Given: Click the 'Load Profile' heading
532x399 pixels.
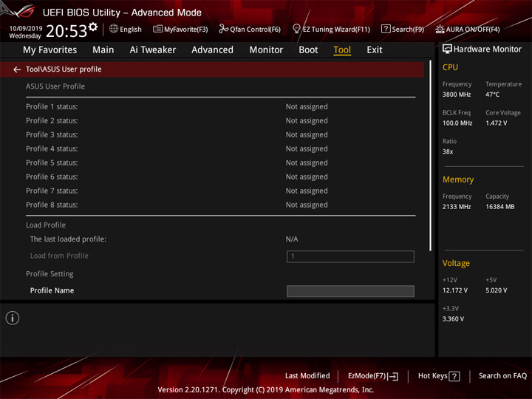Looking at the screenshot, I should tap(46, 225).
